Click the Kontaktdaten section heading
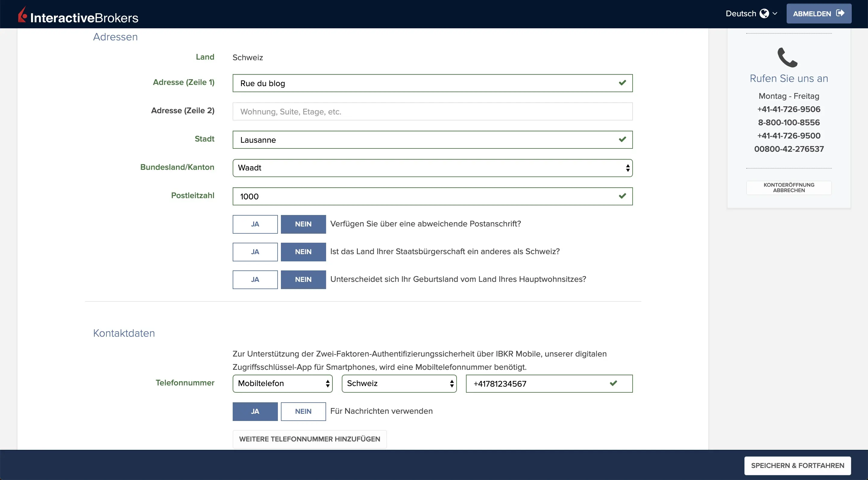 (x=124, y=333)
